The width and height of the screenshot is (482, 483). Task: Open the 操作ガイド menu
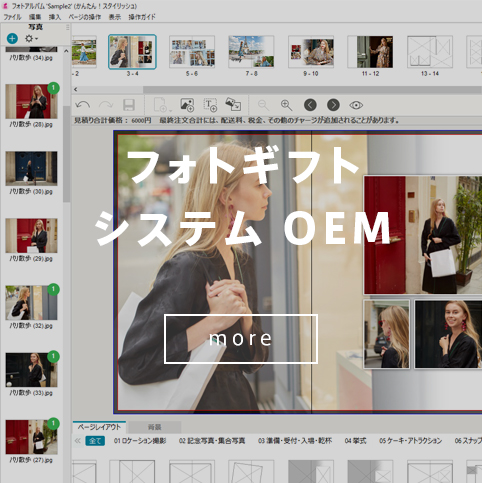(142, 17)
